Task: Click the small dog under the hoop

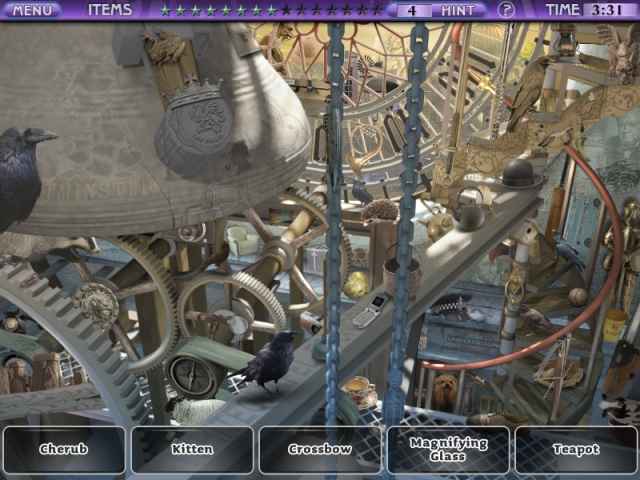Action: pos(444,392)
